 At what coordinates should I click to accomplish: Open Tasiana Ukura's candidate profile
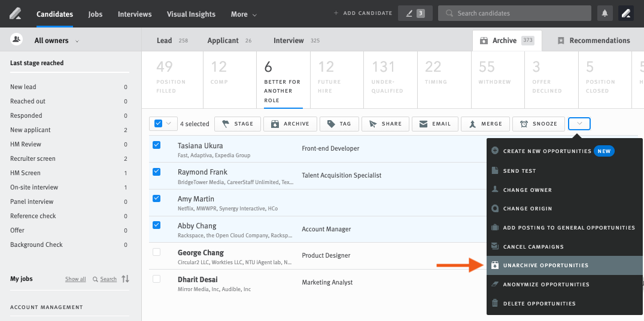pos(201,145)
